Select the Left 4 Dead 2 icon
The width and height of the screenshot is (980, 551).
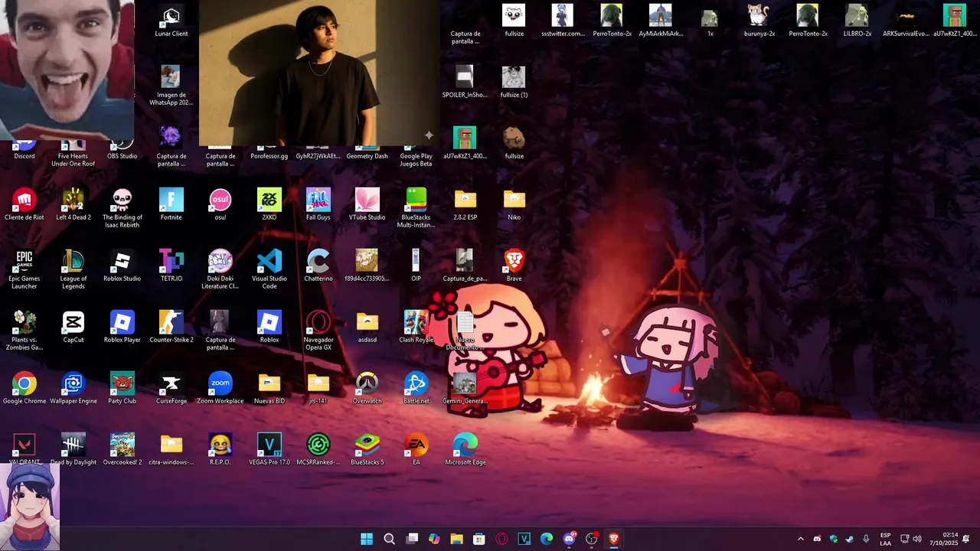(x=73, y=205)
